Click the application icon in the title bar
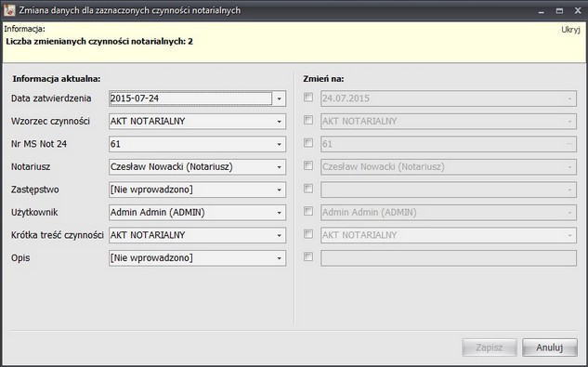The width and height of the screenshot is (588, 367). coord(9,10)
